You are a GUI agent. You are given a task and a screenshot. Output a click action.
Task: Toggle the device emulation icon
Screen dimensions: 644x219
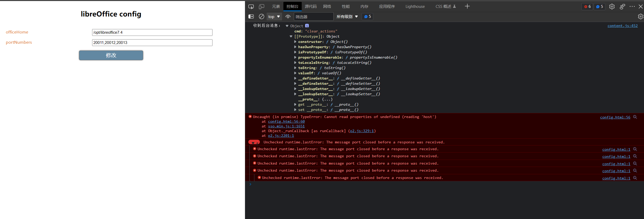pos(261,7)
